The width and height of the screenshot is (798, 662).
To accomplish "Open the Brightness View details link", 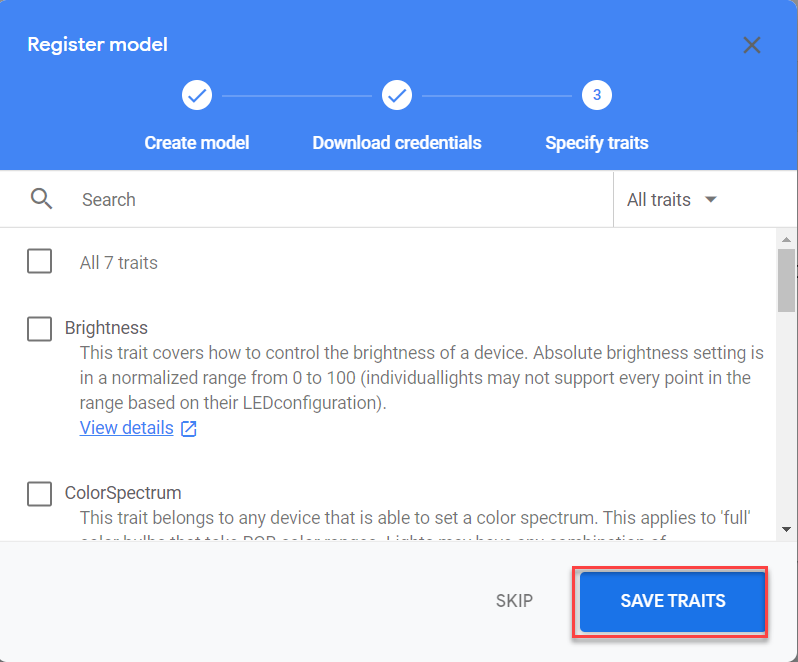I will 126,428.
